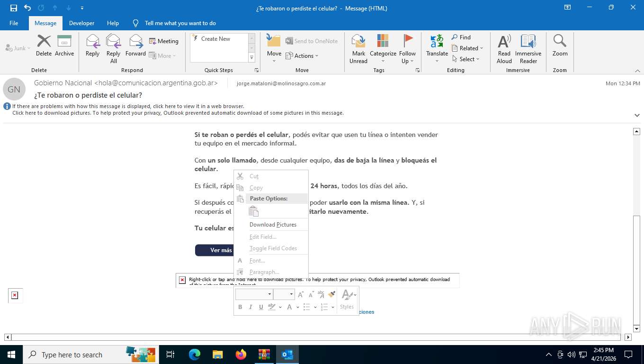This screenshot has height=364, width=644.
Task: Open the font size combo box
Action: tap(284, 294)
